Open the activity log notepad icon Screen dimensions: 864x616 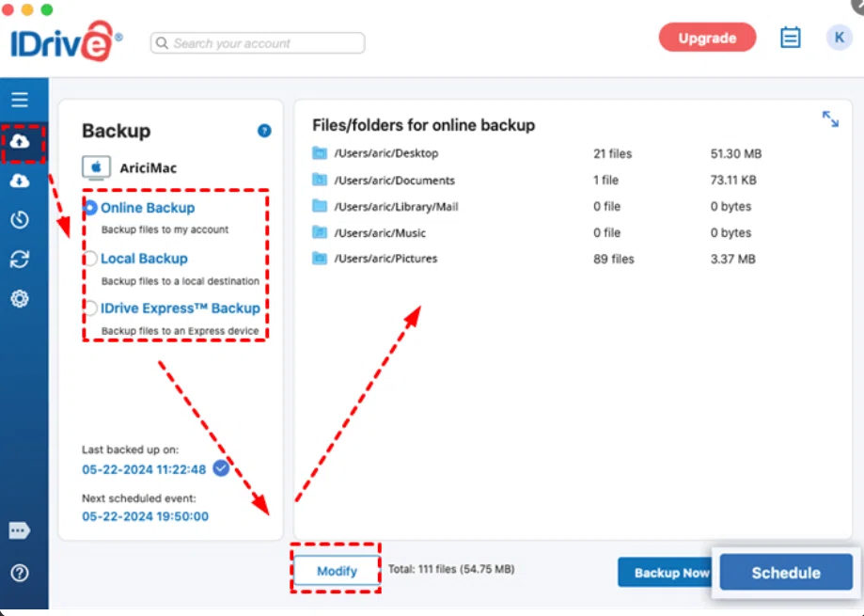pyautogui.click(x=790, y=38)
